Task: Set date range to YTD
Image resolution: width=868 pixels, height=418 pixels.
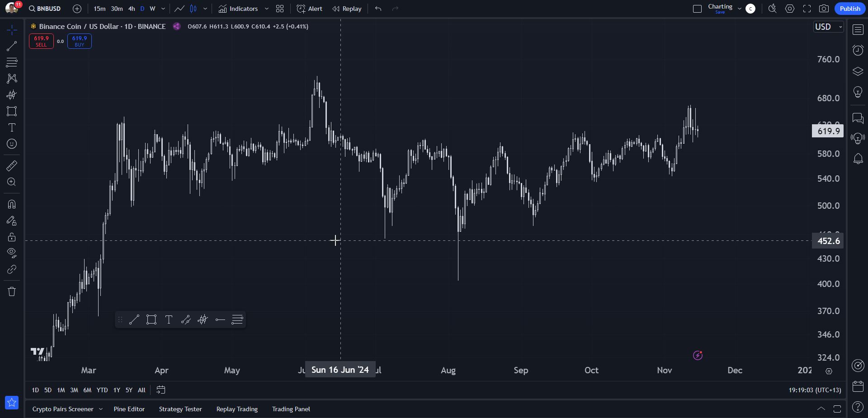Action: pos(102,390)
